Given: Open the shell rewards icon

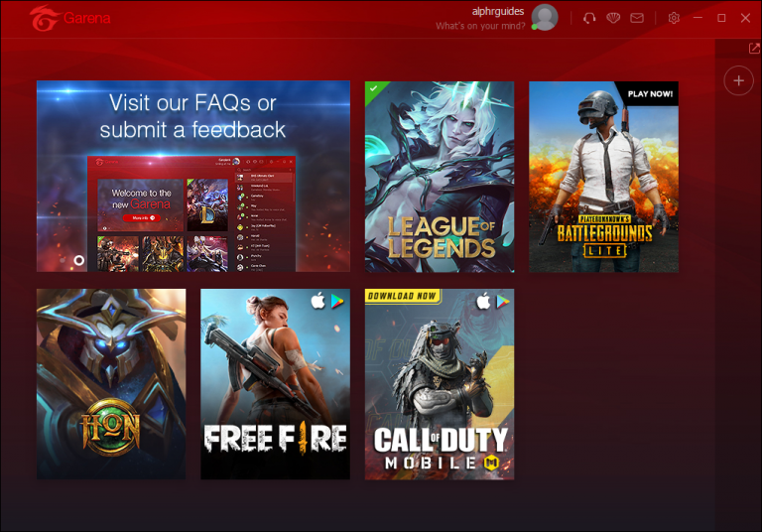Looking at the screenshot, I should pyautogui.click(x=613, y=19).
